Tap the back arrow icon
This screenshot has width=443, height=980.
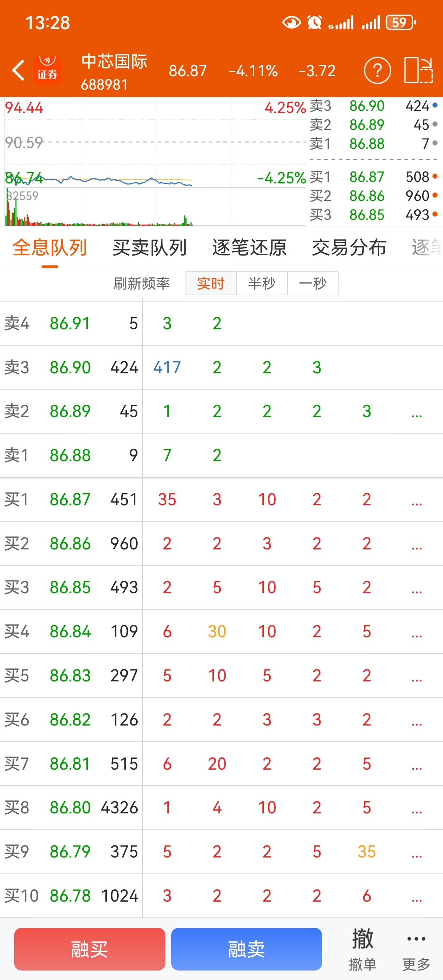[x=18, y=70]
